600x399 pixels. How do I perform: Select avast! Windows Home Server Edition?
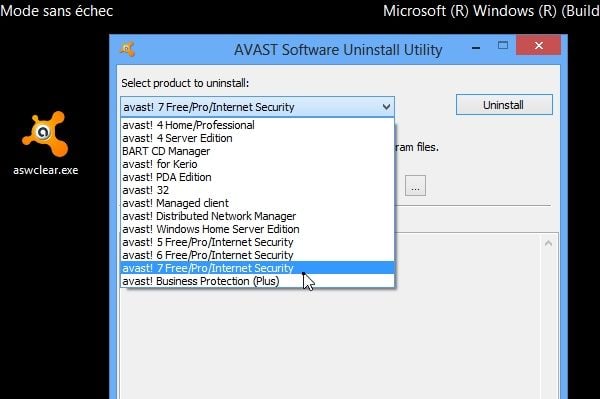point(257,229)
